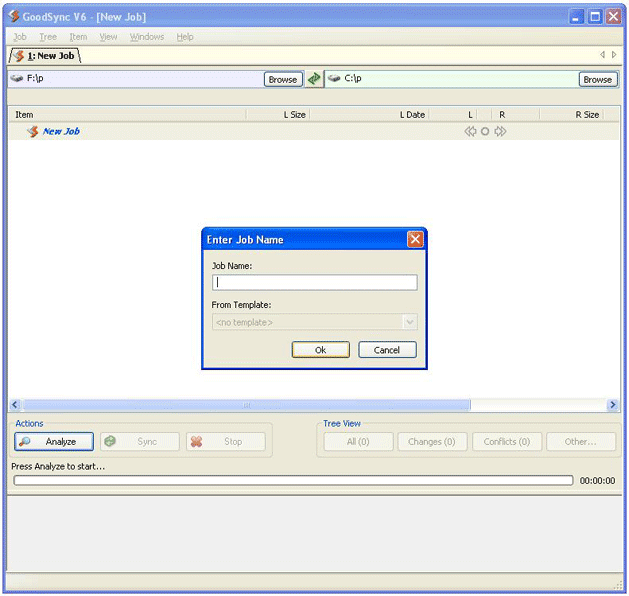Select the New Job tree row
Viewport: 629px width, 596px height.
click(x=314, y=131)
